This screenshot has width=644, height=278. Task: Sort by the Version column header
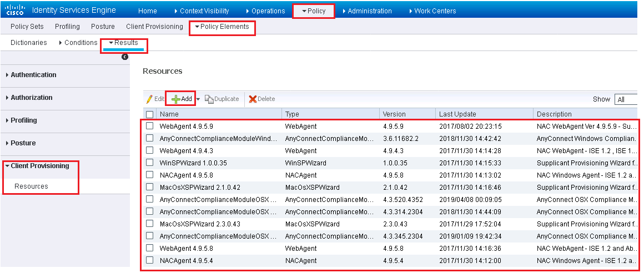tap(394, 114)
